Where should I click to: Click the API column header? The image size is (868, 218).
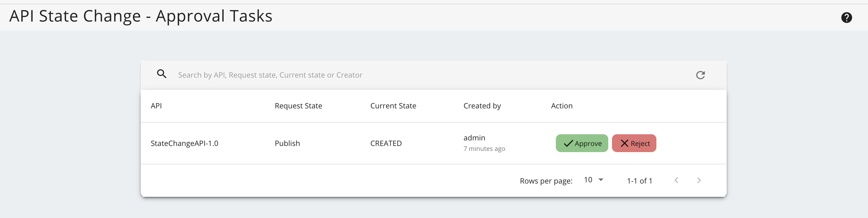click(156, 106)
